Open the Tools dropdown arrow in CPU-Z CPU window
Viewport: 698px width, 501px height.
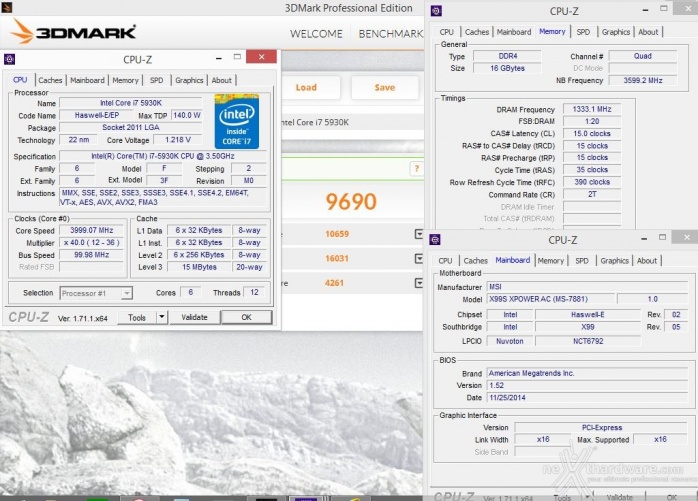pyautogui.click(x=162, y=317)
